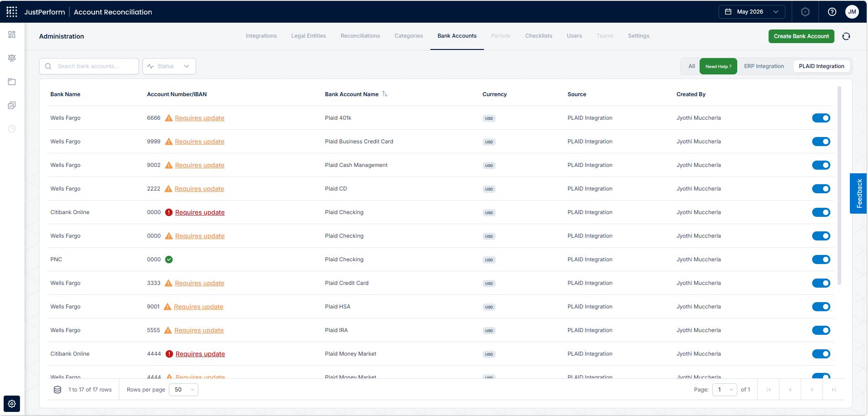This screenshot has height=416, width=868.
Task: Click Requires update link for account 2222
Action: pos(199,189)
